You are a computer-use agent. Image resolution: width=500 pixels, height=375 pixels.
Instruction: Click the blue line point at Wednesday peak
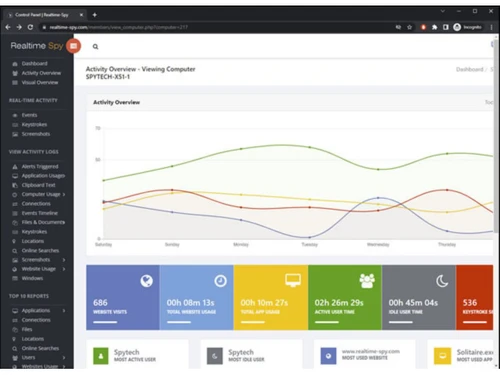coord(378,198)
